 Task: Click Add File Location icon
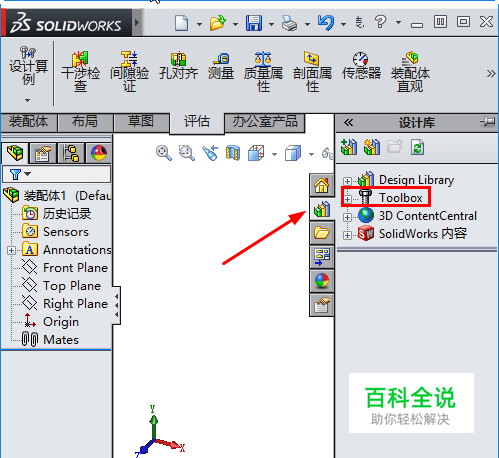point(372,147)
